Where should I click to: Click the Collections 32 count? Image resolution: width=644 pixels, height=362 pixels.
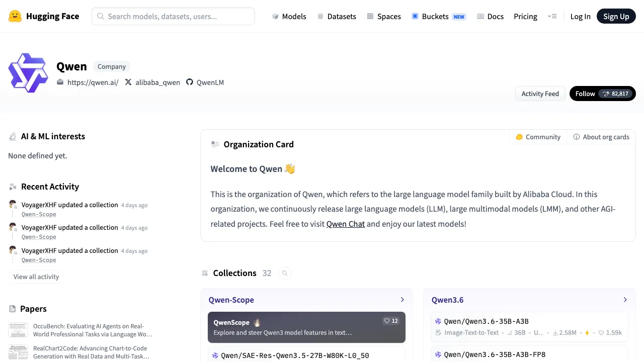(x=267, y=273)
